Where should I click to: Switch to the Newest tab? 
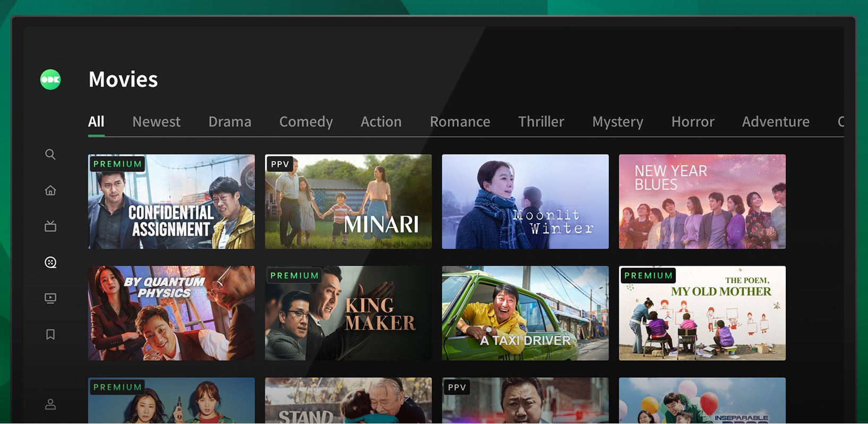pyautogui.click(x=156, y=122)
